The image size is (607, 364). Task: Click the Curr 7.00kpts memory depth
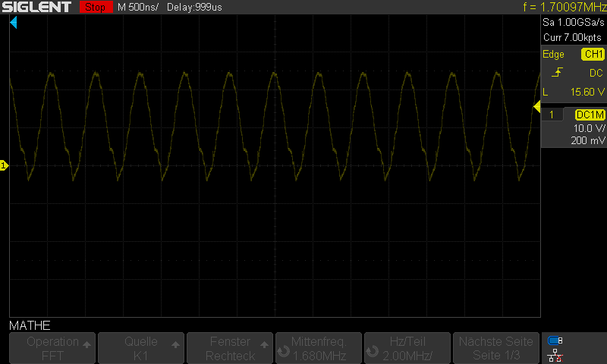pos(572,37)
